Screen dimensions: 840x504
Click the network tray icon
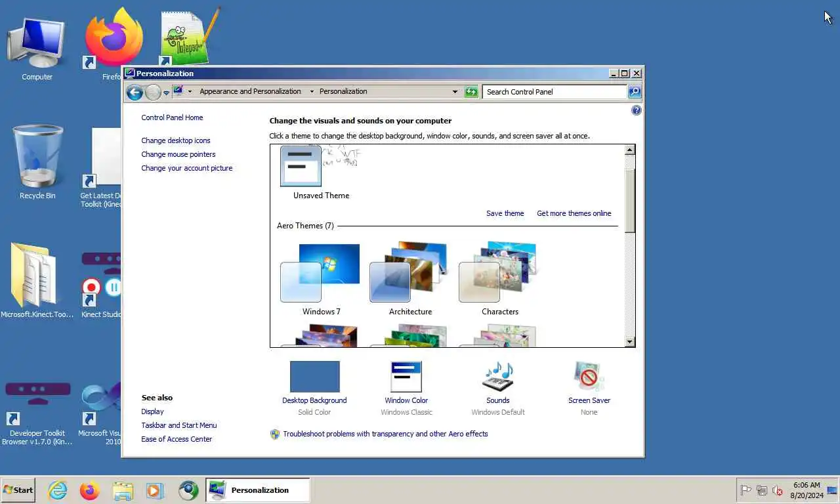pos(762,490)
